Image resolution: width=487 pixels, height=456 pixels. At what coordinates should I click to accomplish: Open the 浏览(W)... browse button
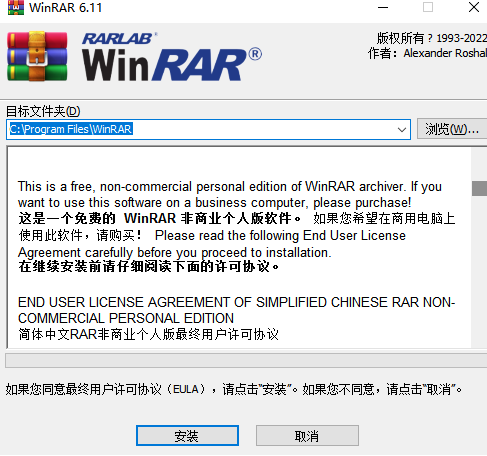(452, 129)
